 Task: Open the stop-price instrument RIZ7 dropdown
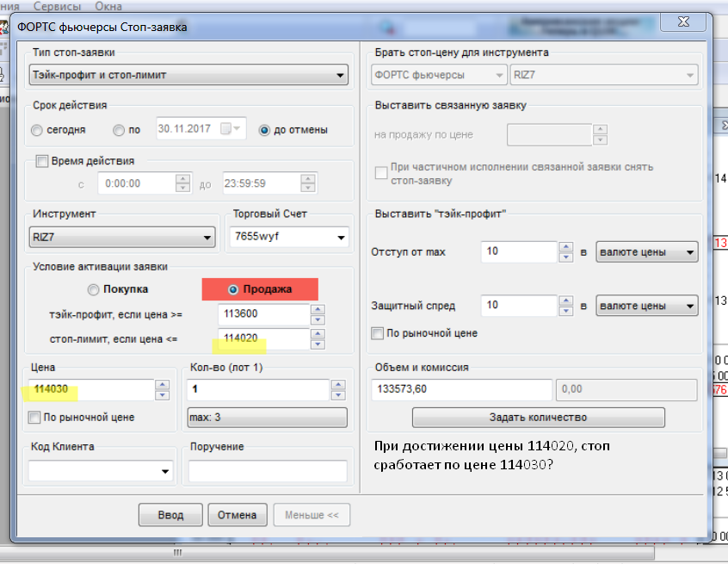click(603, 75)
